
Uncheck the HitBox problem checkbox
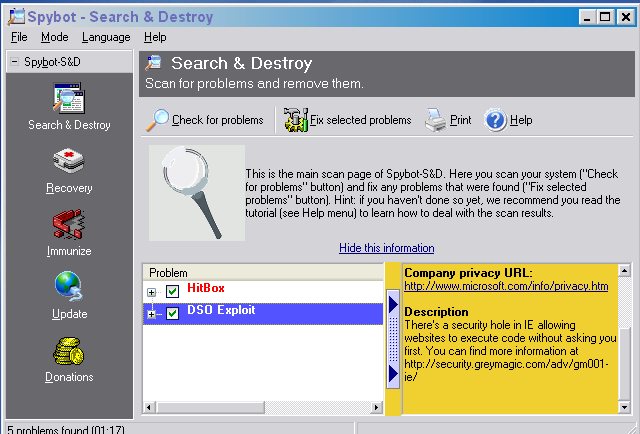(x=172, y=291)
